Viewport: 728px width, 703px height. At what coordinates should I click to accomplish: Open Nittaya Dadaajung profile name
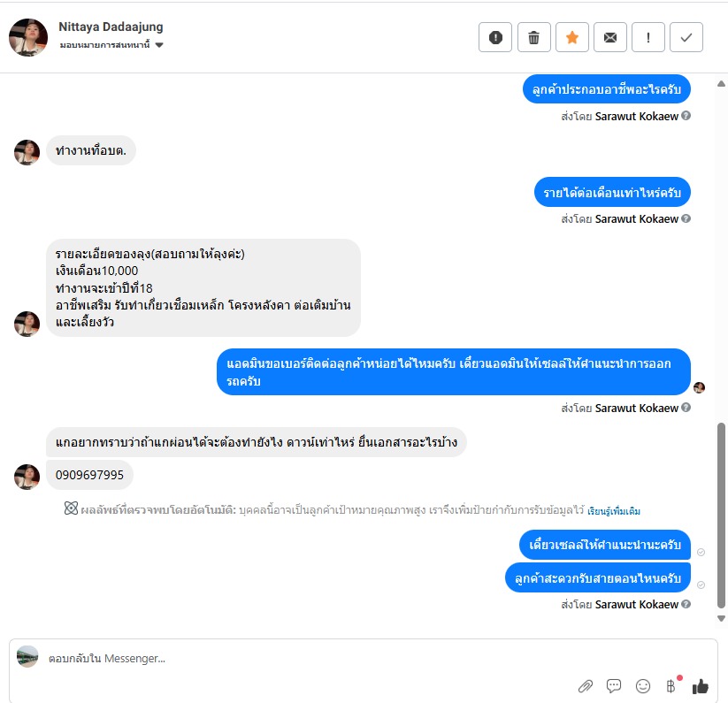pos(111,27)
